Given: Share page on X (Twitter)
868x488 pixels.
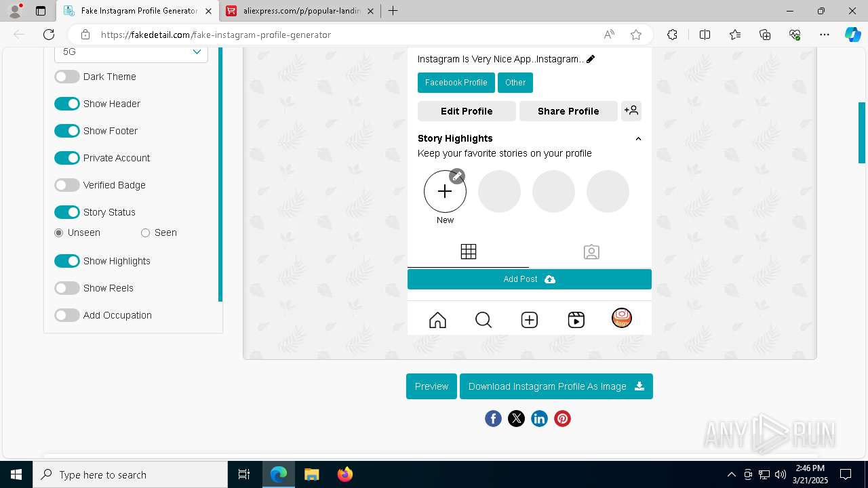Looking at the screenshot, I should 516,419.
